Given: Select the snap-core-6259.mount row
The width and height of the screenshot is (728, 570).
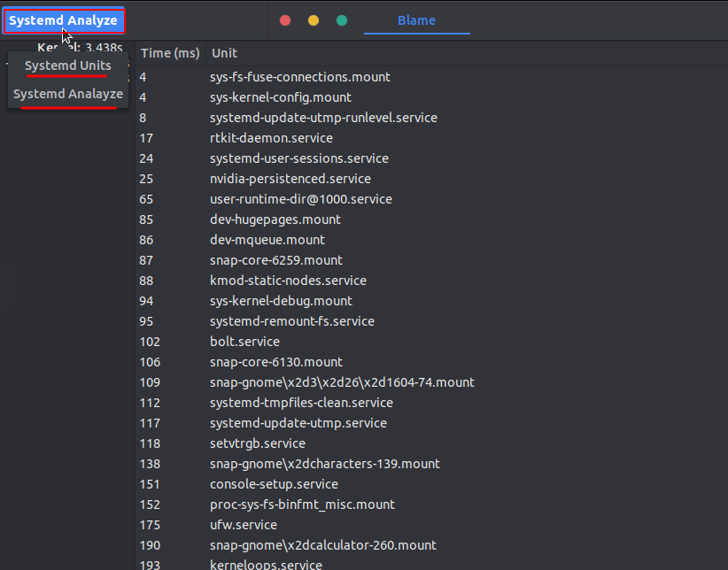Looking at the screenshot, I should [x=432, y=260].
